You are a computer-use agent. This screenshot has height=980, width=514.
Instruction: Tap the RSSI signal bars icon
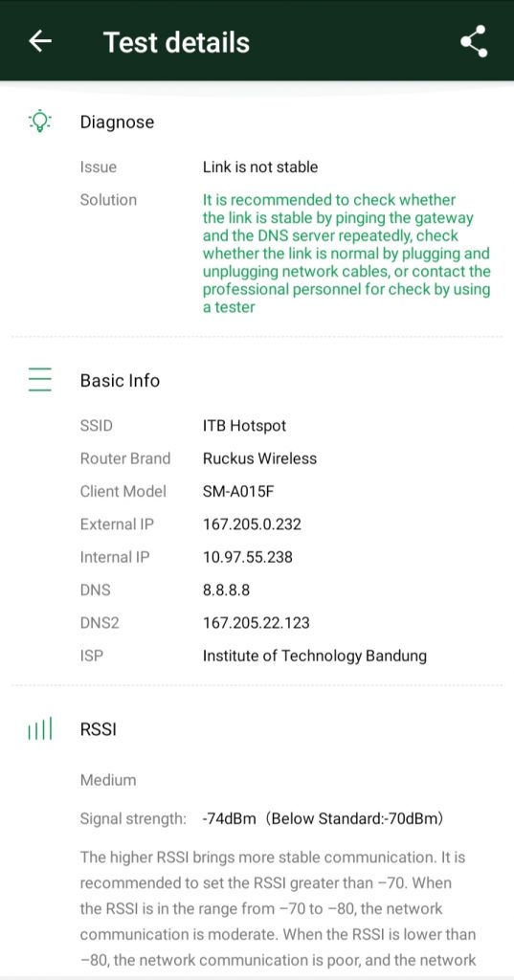click(x=40, y=728)
